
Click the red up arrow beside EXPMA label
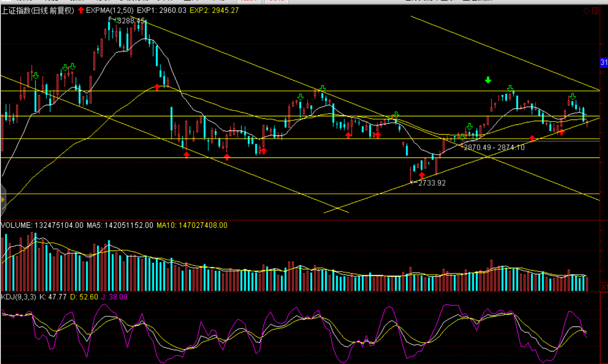click(x=81, y=10)
